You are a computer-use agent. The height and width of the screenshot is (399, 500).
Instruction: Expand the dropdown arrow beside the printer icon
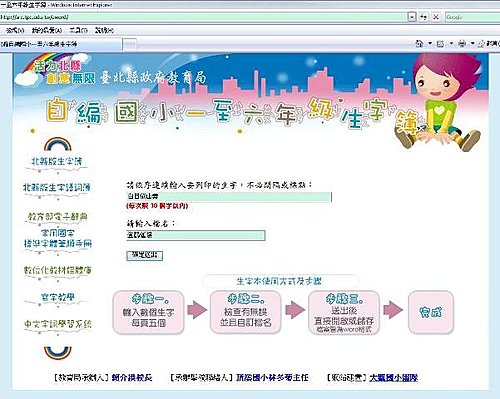pos(472,43)
